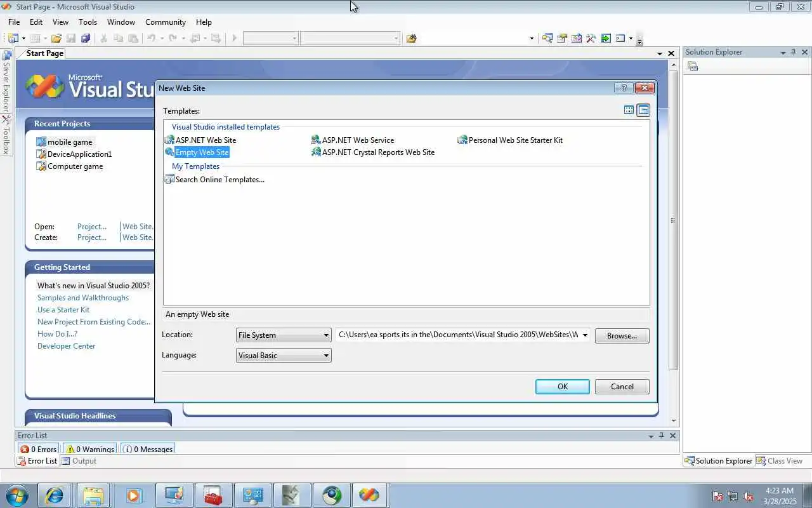Open the Edit menu
The image size is (812, 508).
(x=36, y=22)
